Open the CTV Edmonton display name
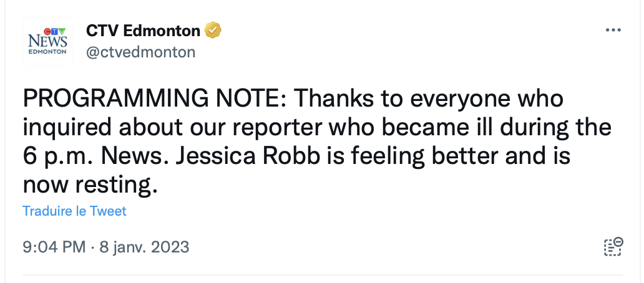Image resolution: width=644 pixels, height=283 pixels. pos(143,31)
